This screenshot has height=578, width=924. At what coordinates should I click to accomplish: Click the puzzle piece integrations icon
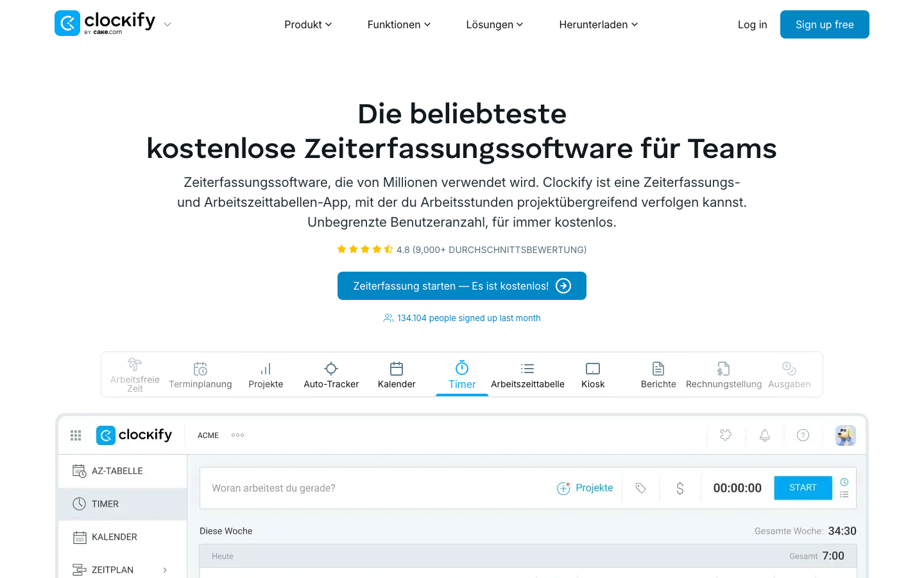[x=726, y=435]
